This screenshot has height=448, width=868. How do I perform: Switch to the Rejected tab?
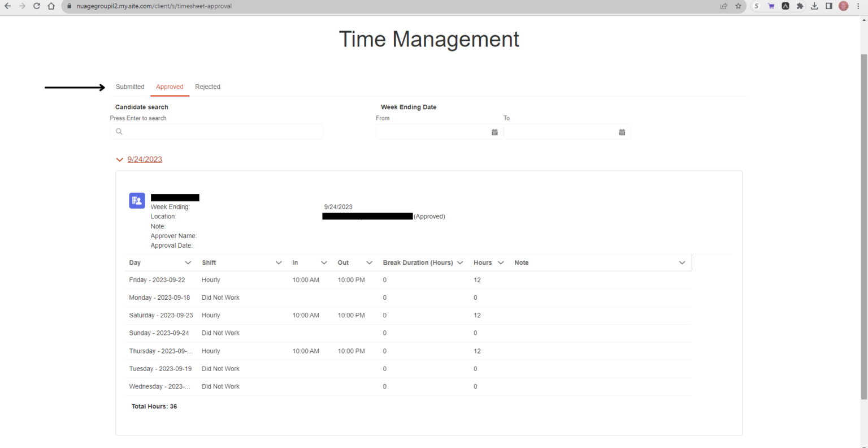click(x=207, y=87)
